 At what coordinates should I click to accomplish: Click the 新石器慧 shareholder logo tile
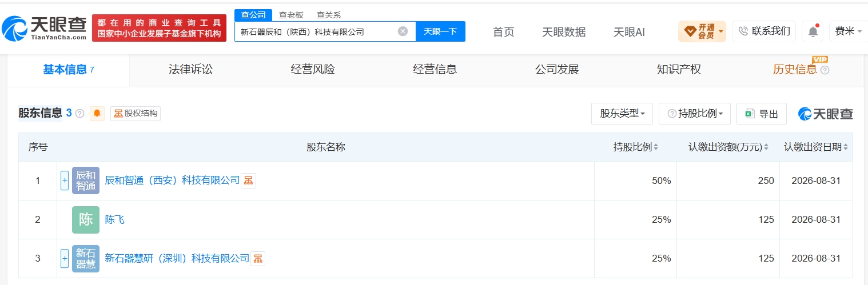[x=86, y=259]
